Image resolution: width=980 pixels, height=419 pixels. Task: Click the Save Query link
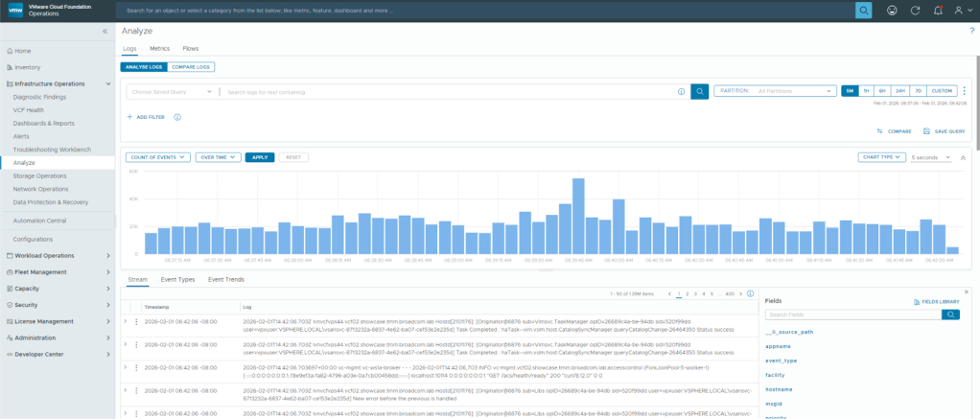point(944,130)
